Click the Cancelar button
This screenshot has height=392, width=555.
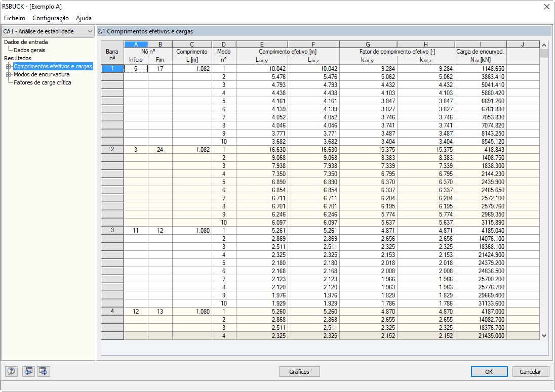(530, 371)
